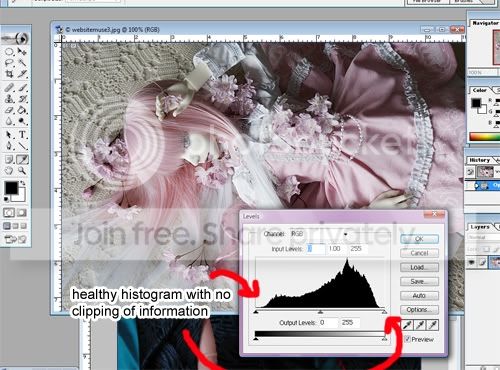Select the Blur tool
Viewport: 500px width, 370px height.
click(x=9, y=121)
